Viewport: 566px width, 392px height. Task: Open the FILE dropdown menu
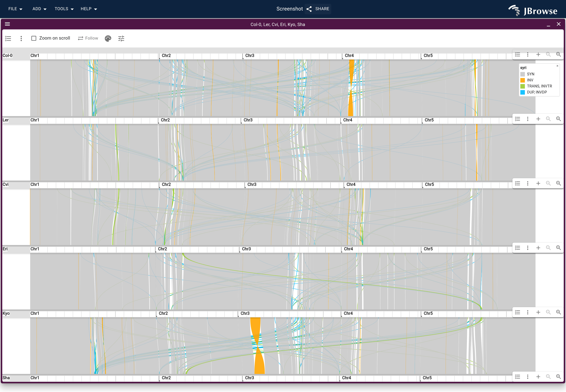click(x=15, y=9)
